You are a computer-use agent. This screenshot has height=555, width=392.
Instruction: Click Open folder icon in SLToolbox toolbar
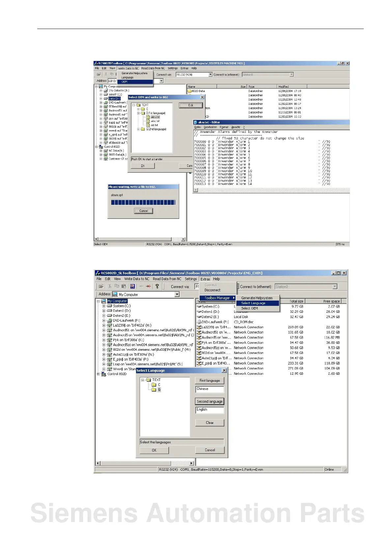(x=101, y=286)
